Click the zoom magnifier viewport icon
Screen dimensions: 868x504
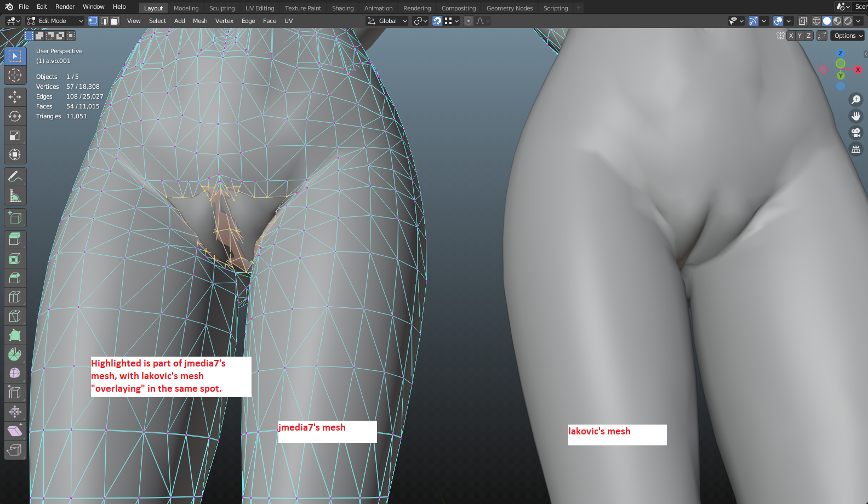(x=856, y=100)
